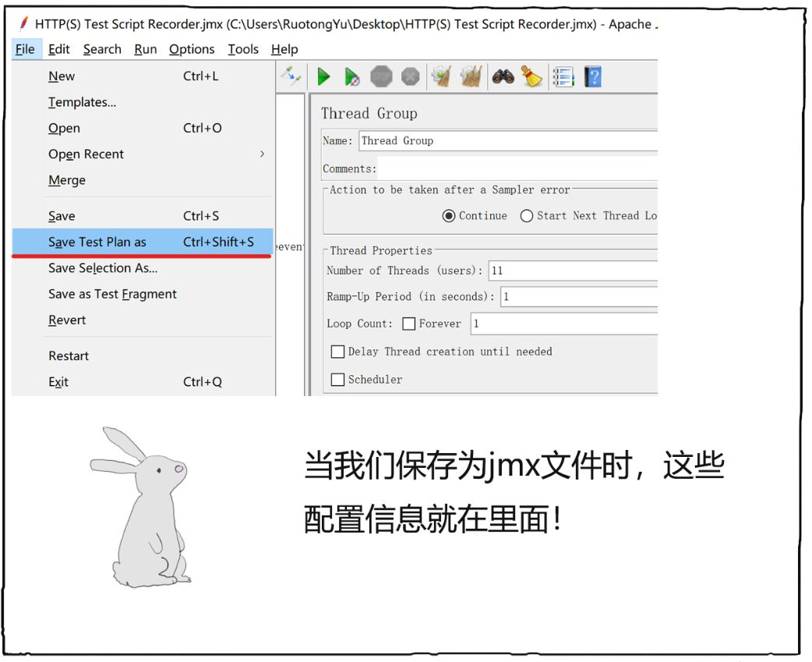Choose Templates... menu entry
812x662 pixels.
(143, 102)
